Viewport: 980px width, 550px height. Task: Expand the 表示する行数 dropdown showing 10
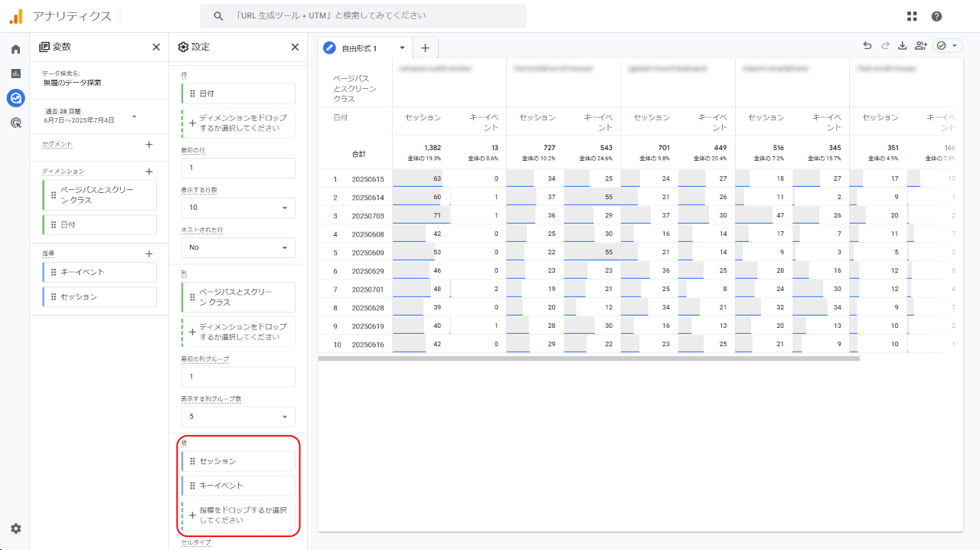(x=238, y=208)
